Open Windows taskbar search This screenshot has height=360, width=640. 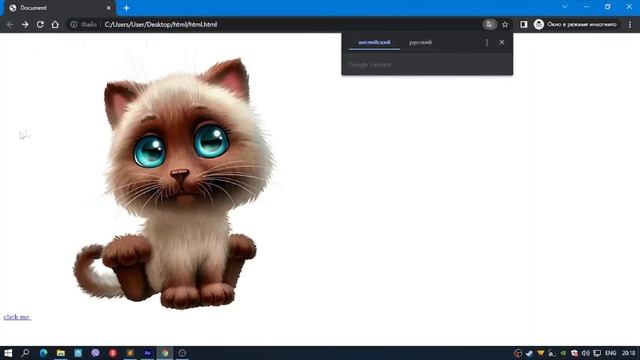[x=25, y=353]
